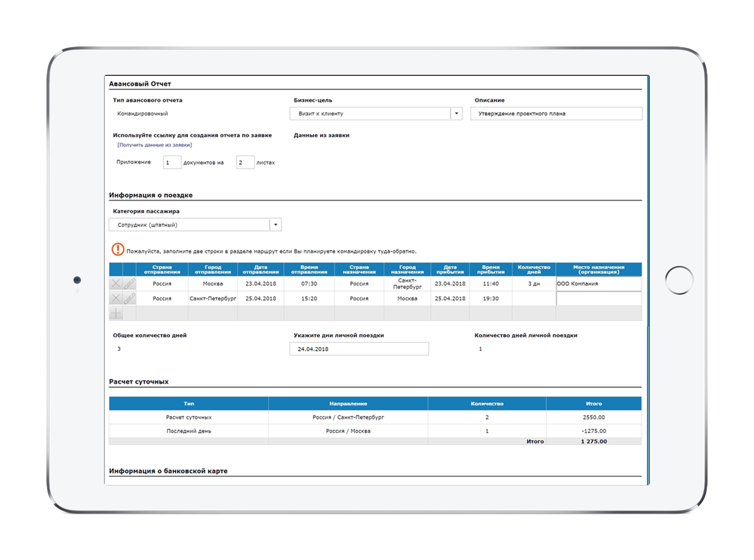Edit the second route row with pencil icon

[130, 299]
